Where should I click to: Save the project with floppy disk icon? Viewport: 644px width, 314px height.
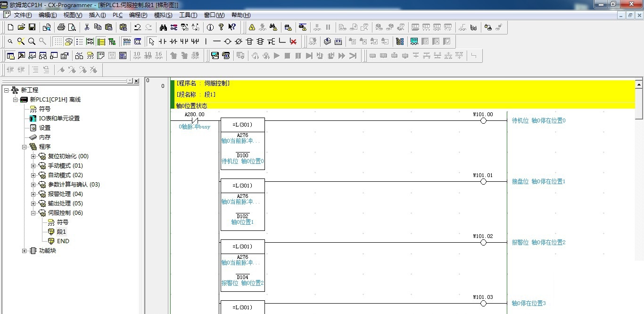(x=32, y=27)
